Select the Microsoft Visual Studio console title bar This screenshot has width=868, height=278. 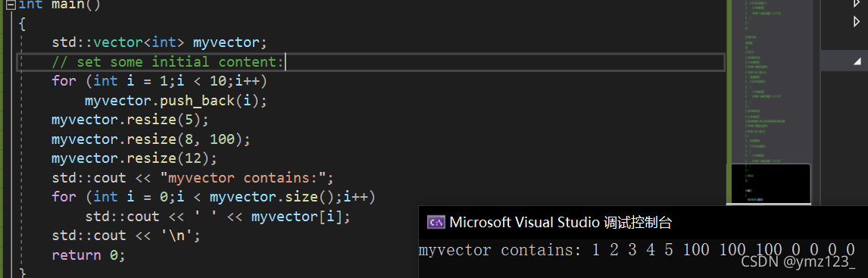(x=643, y=223)
